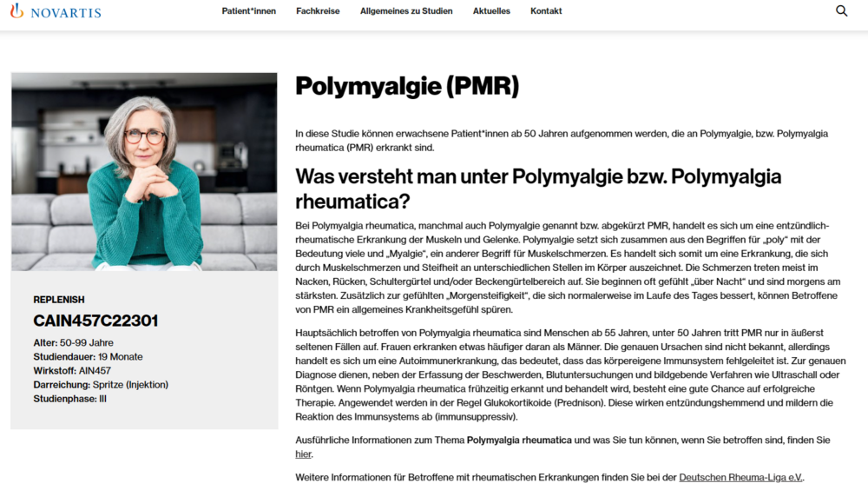Open the Aktuelles navigation item
This screenshot has width=868, height=490.
491,11
